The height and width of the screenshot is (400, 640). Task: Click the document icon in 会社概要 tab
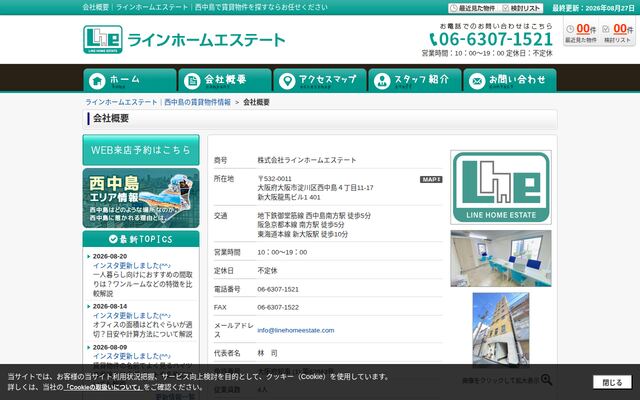pyautogui.click(x=192, y=81)
